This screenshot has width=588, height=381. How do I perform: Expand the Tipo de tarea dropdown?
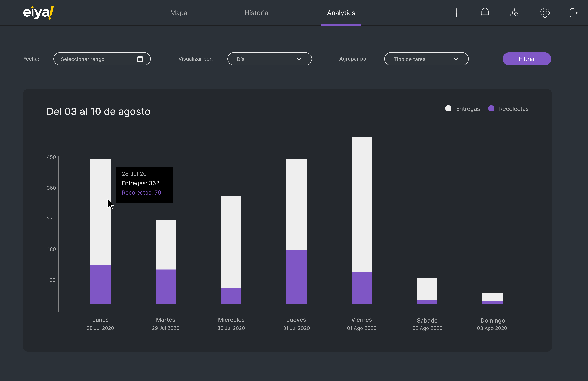(426, 59)
